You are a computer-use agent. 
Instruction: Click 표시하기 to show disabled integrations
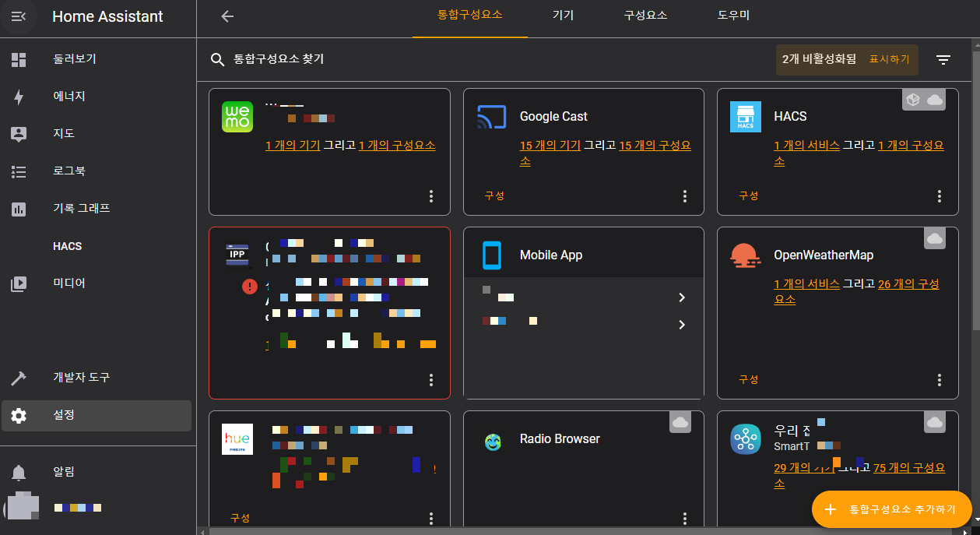pos(889,59)
